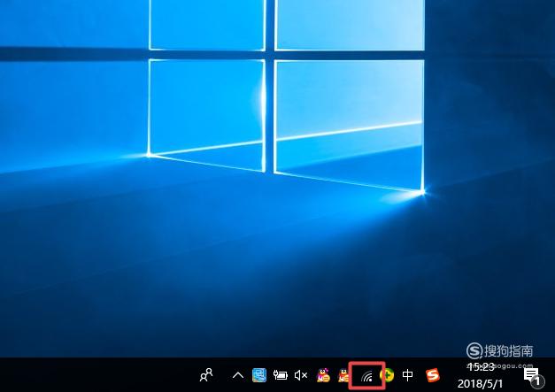
Task: Open the clock showing 2018/5/1
Action: [x=481, y=375]
